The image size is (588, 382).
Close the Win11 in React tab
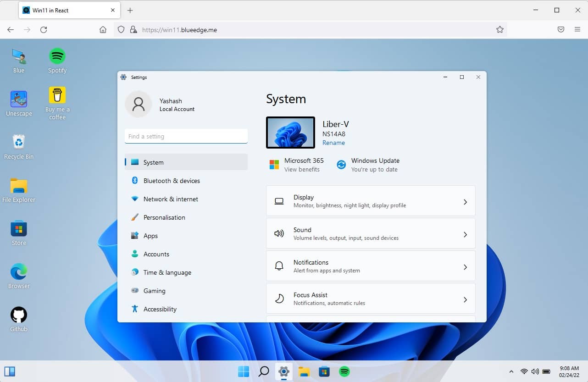point(113,10)
